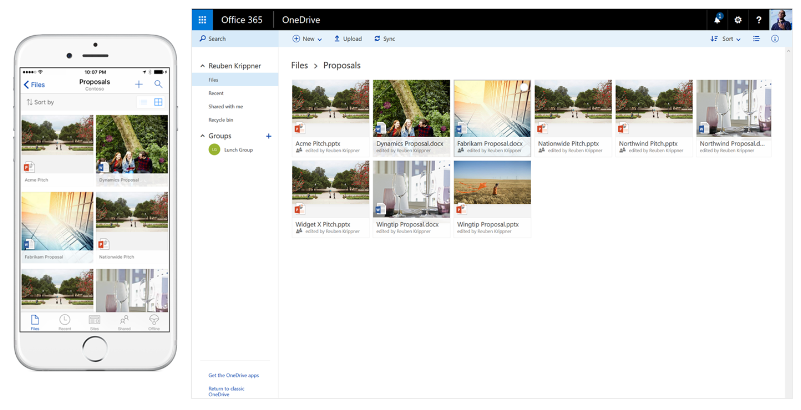The image size is (801, 410).
Task: Click the Sync toolbar button
Action: pos(385,39)
